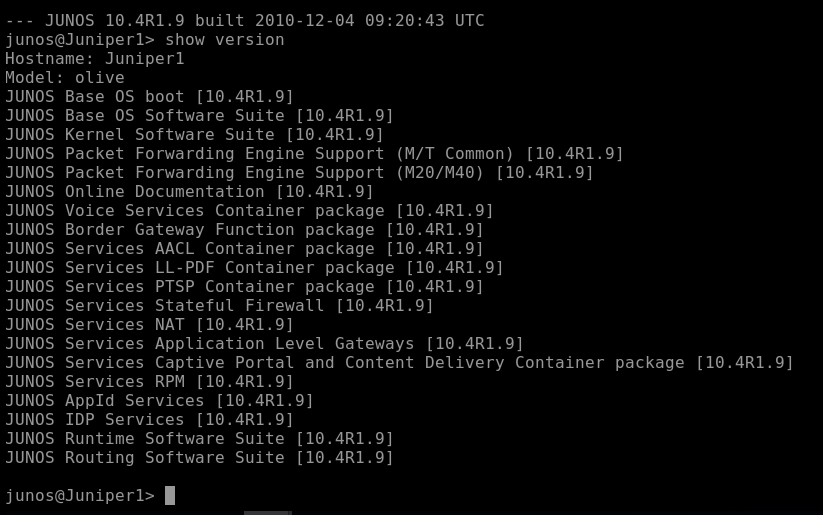Click the 'JUNOS Online Documentation' line
823x515 pixels.
pyautogui.click(x=189, y=192)
